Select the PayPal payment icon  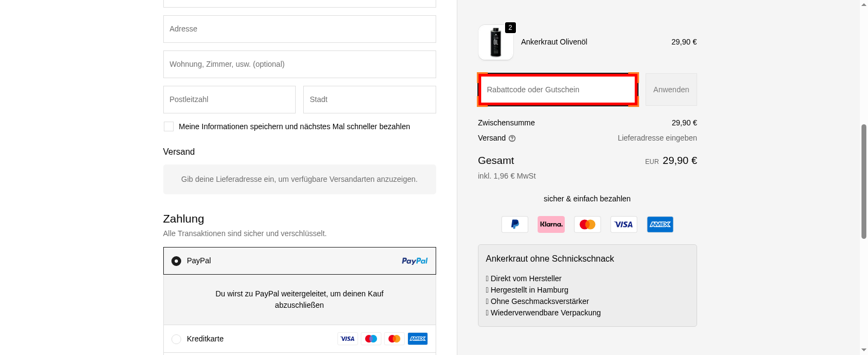[514, 224]
